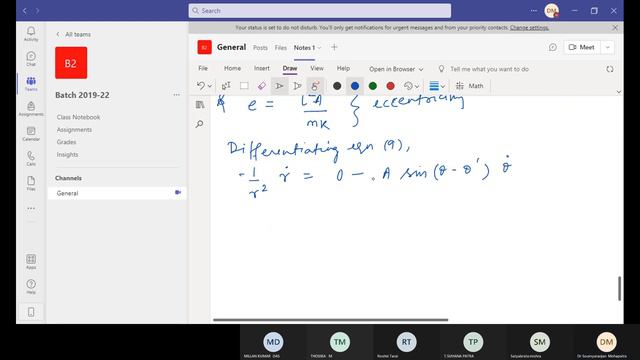Open the channel conversation icon
Screen dimensions: 640x360
553,47
